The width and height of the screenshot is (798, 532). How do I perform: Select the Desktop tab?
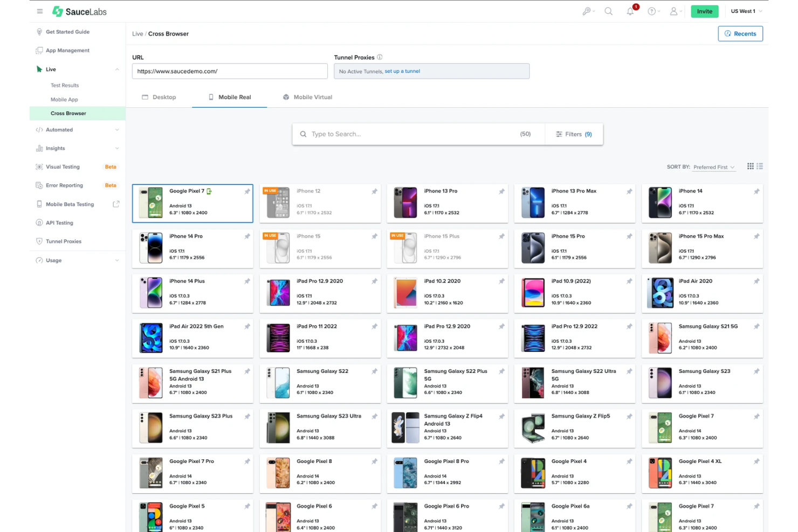[159, 98]
